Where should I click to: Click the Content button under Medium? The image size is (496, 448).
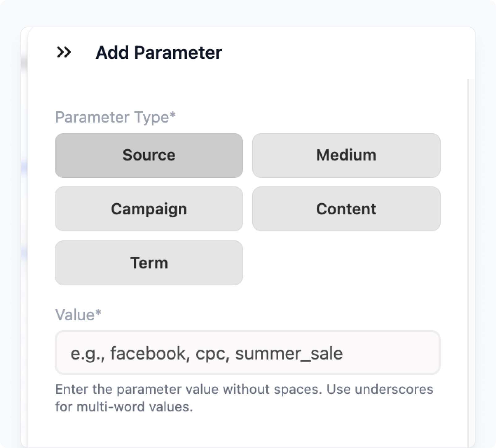(x=346, y=209)
